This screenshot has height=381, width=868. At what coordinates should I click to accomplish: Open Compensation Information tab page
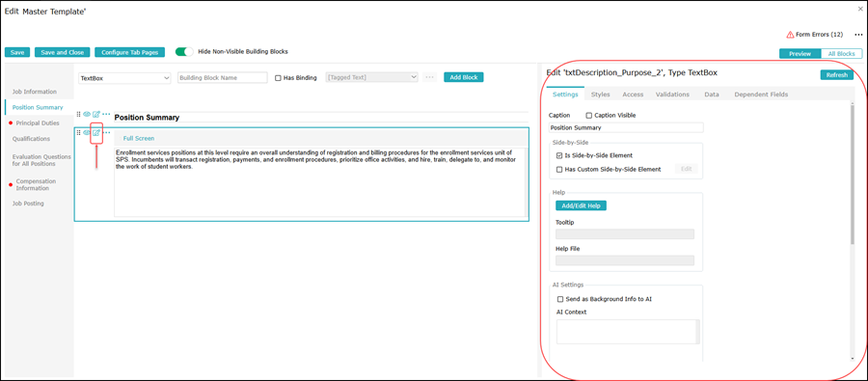[x=36, y=184]
